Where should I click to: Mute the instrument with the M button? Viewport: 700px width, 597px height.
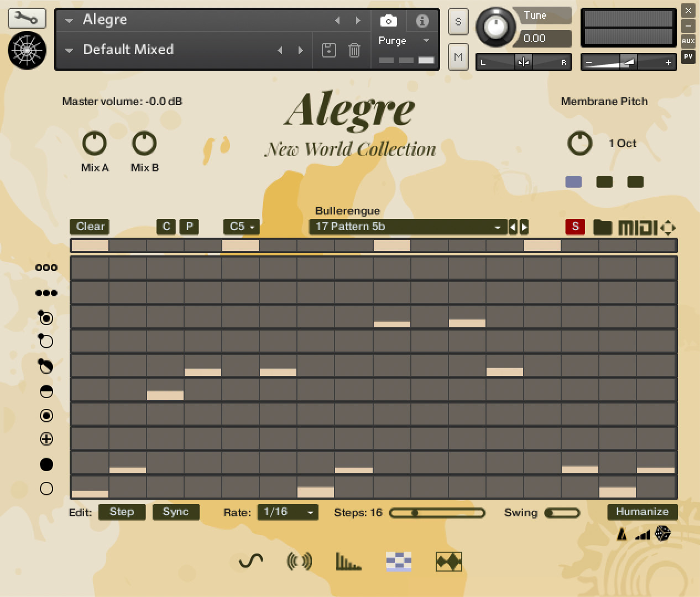click(x=458, y=57)
